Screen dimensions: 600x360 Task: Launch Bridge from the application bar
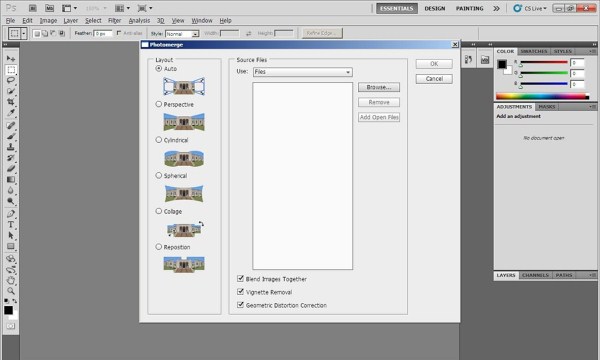33,8
